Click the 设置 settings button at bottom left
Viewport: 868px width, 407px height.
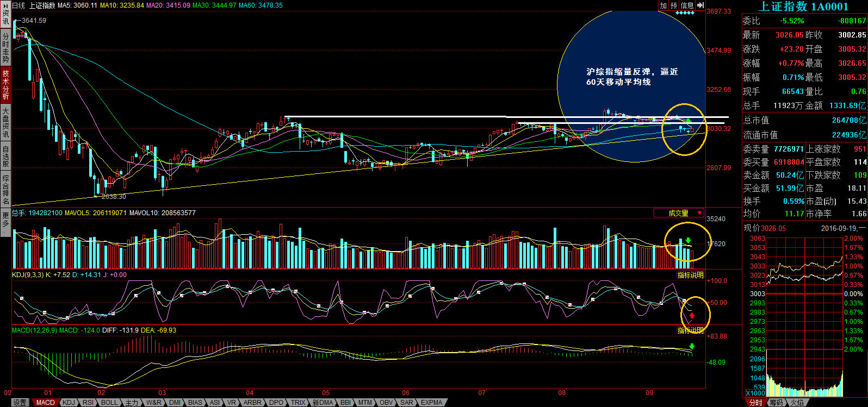[x=20, y=403]
